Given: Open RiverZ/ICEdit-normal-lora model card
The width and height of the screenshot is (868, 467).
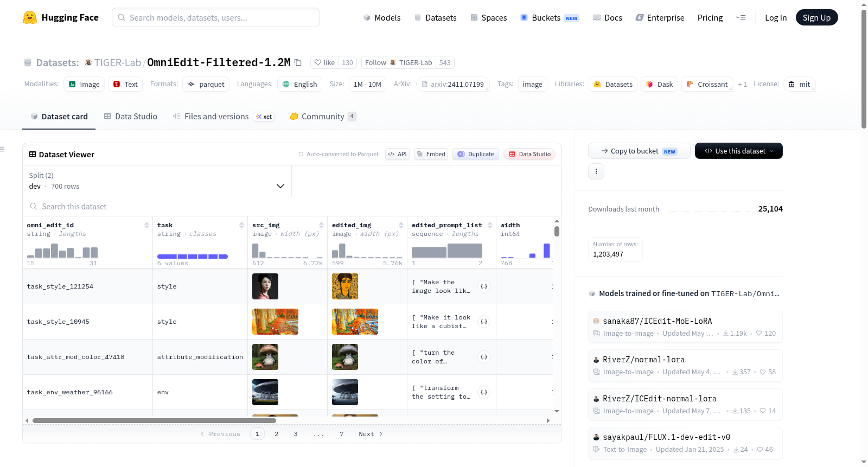Looking at the screenshot, I should coord(685,405).
